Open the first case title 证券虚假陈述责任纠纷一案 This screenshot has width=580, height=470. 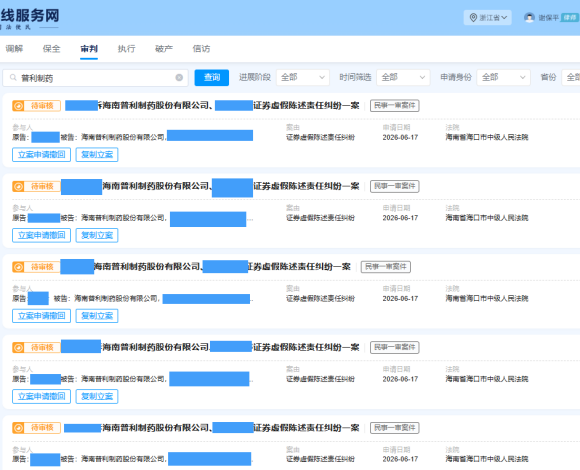(306, 106)
